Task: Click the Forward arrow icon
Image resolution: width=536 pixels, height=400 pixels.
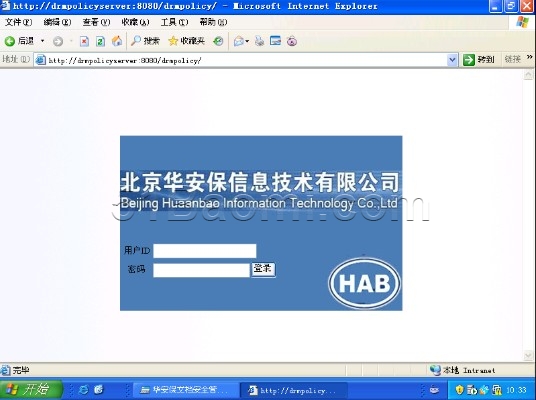Action: tap(58, 41)
